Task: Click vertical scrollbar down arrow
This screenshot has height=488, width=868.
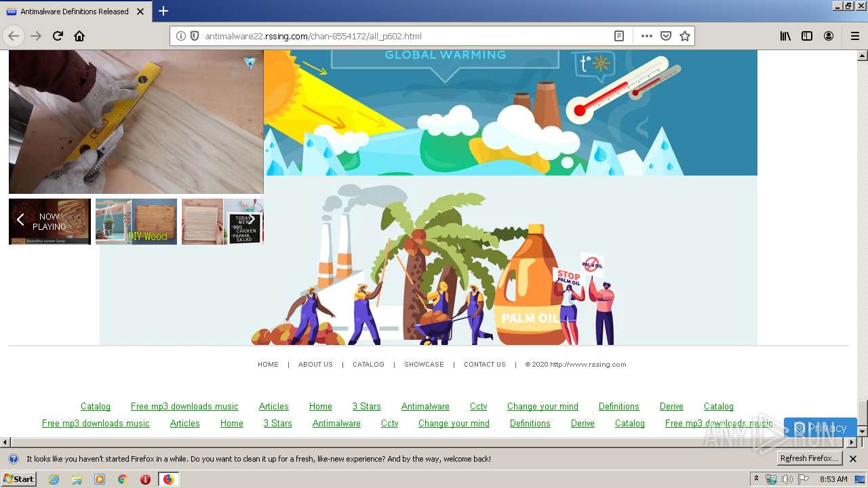Action: 862,431
